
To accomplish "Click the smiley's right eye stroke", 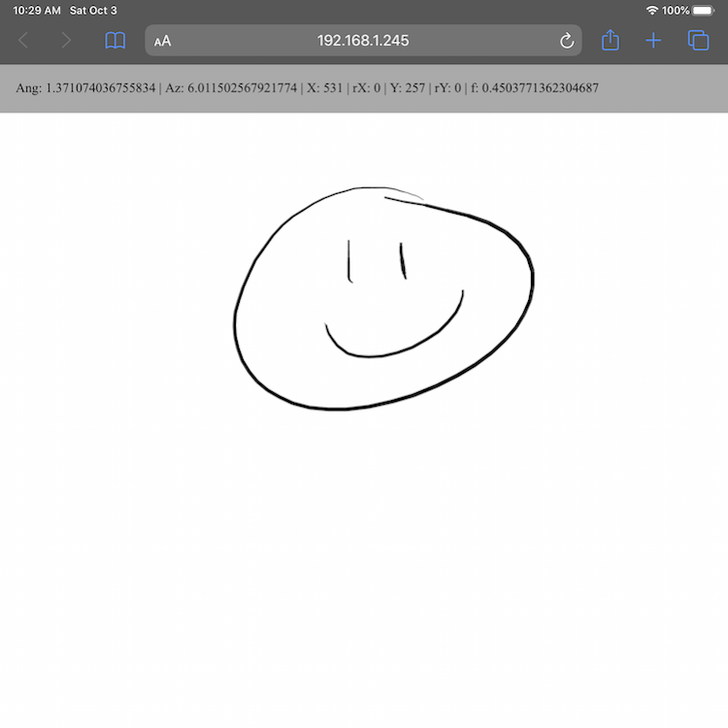I will pyautogui.click(x=403, y=261).
